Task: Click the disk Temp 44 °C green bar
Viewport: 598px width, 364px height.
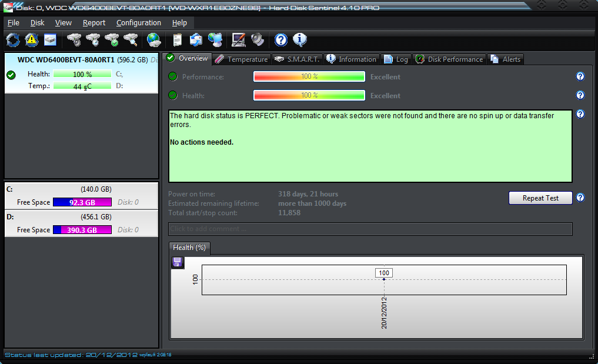Action: [x=82, y=86]
